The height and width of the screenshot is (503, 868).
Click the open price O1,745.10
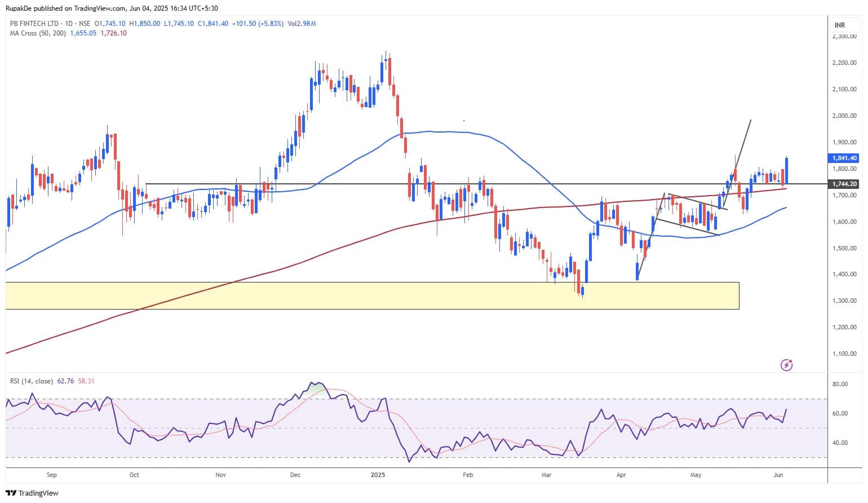pos(110,24)
